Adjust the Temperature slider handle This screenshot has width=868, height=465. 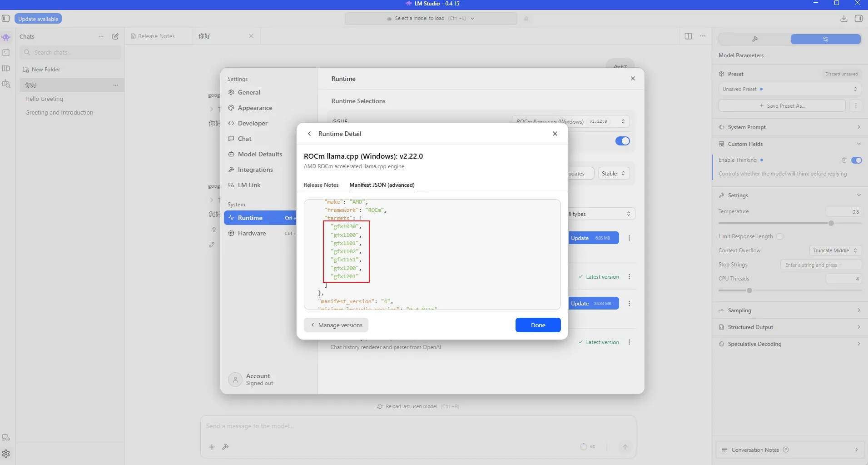point(831,223)
